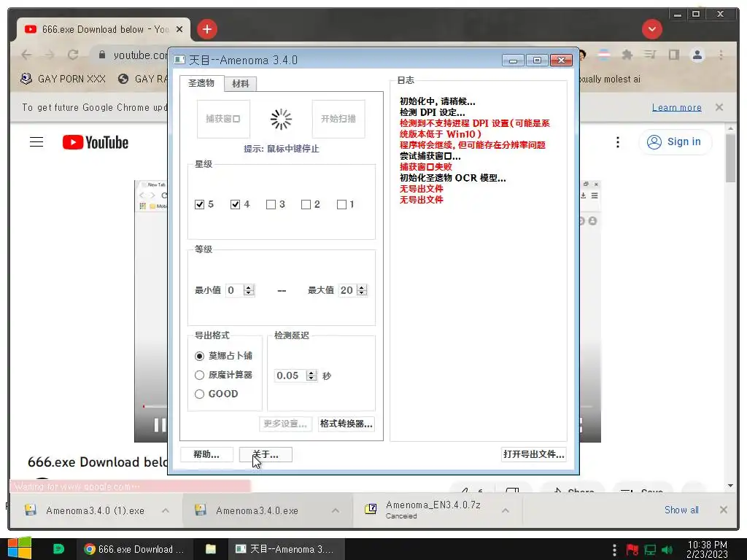Screen dimensions: 747x560
Task: Click the 最小值 level stepper
Action: click(x=249, y=290)
